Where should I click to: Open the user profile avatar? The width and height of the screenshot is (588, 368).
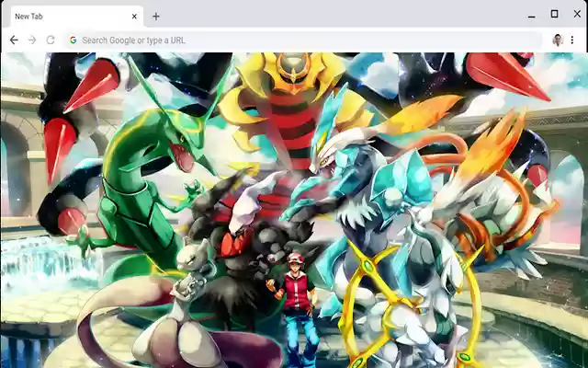pyautogui.click(x=558, y=40)
